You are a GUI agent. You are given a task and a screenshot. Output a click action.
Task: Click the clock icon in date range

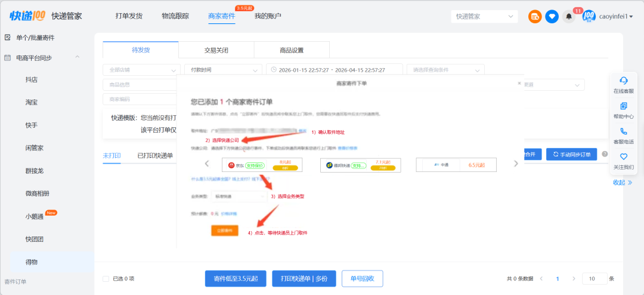[x=274, y=70]
